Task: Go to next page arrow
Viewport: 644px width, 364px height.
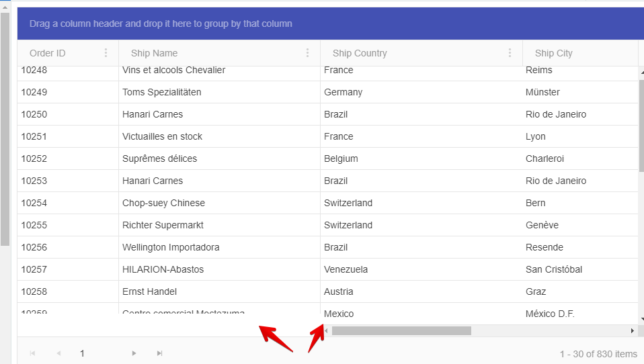Action: tap(134, 353)
